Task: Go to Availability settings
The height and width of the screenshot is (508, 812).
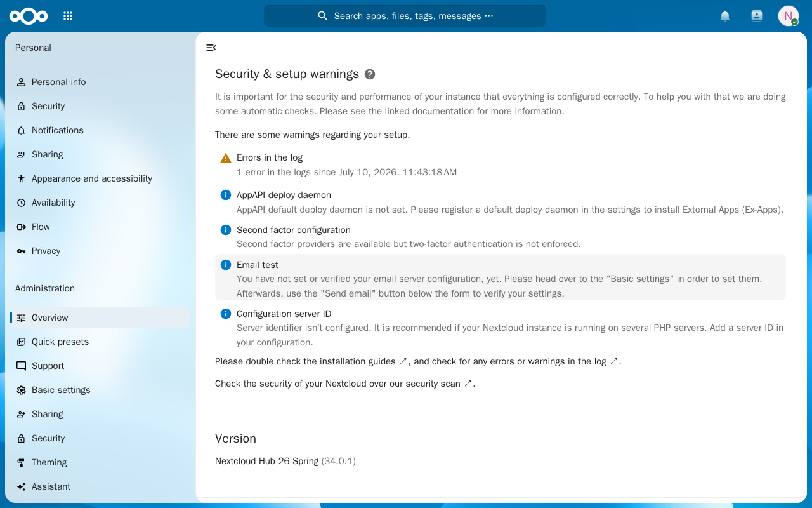Action: 100,203
